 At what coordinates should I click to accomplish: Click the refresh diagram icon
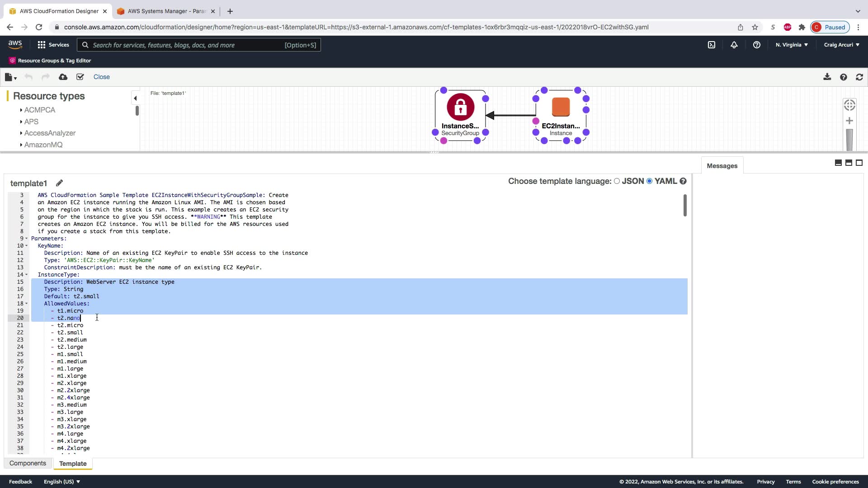[859, 77]
